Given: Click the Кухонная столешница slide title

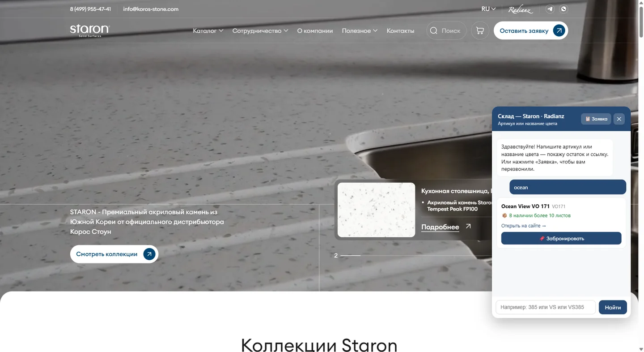Looking at the screenshot, I should pos(457,191).
